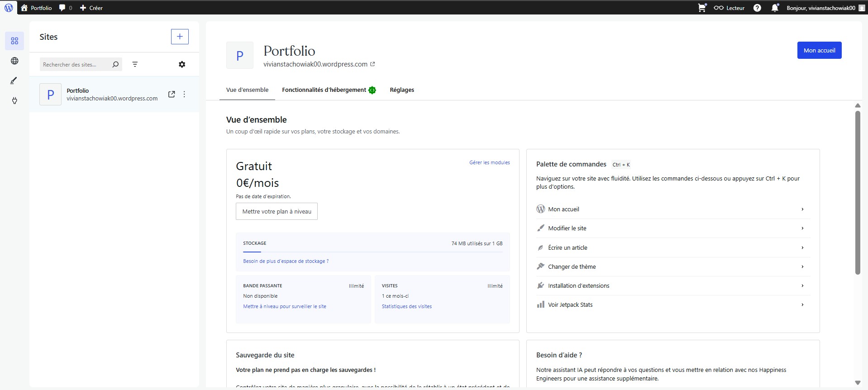This screenshot has width=868, height=390.
Task: Open Mettre à niveau pour surveiller le site
Action: 284,306
